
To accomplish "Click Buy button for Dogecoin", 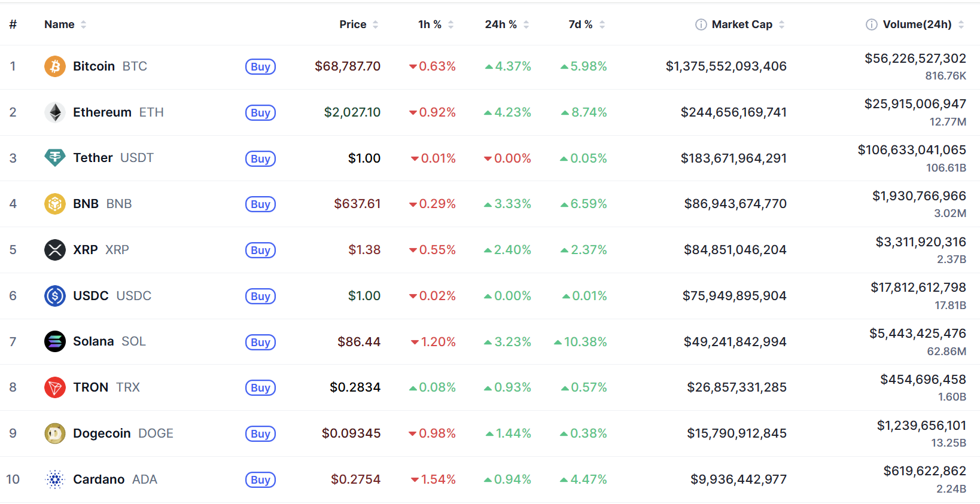I will (260, 434).
